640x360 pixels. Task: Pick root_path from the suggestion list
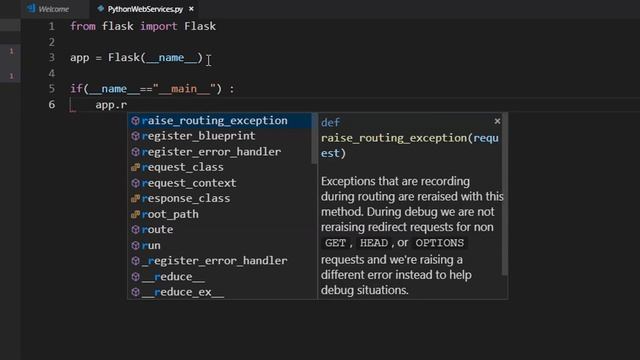tap(220, 214)
